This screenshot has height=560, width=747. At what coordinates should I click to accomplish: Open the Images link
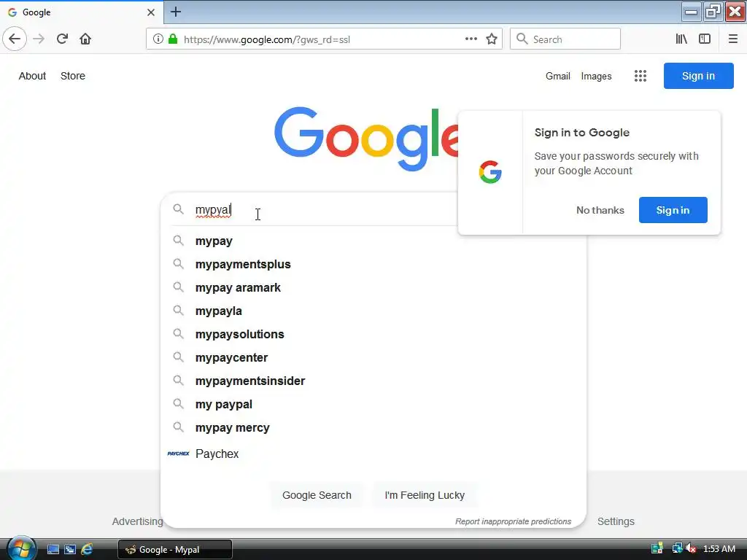pyautogui.click(x=596, y=76)
